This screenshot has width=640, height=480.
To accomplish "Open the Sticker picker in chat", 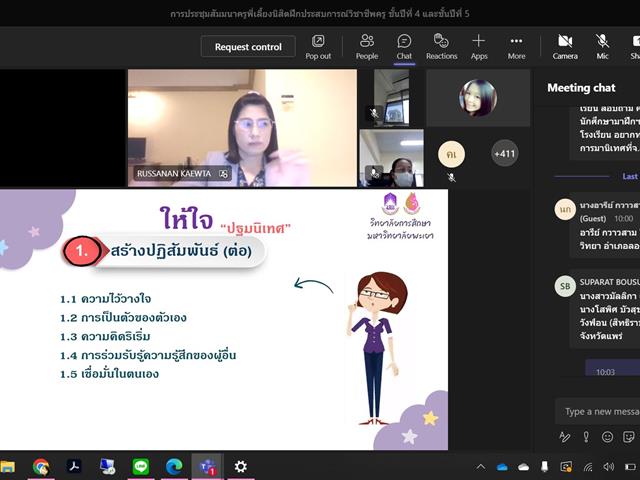I will click(x=629, y=437).
